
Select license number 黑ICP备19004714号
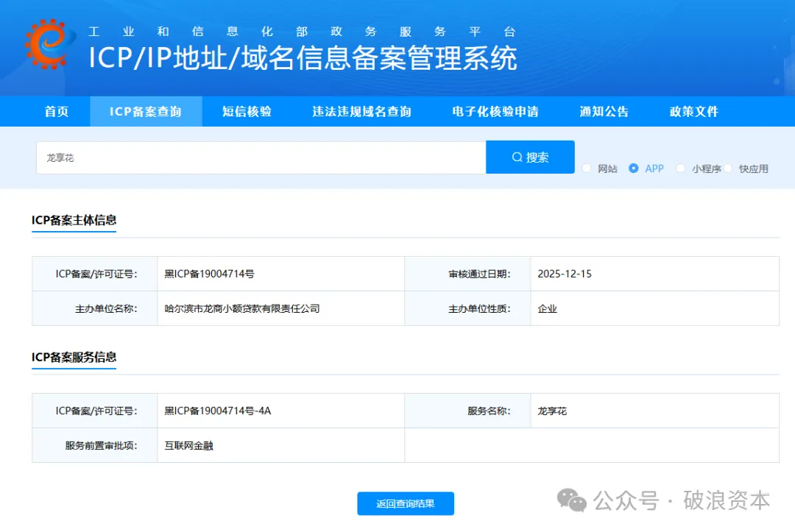pyautogui.click(x=209, y=274)
